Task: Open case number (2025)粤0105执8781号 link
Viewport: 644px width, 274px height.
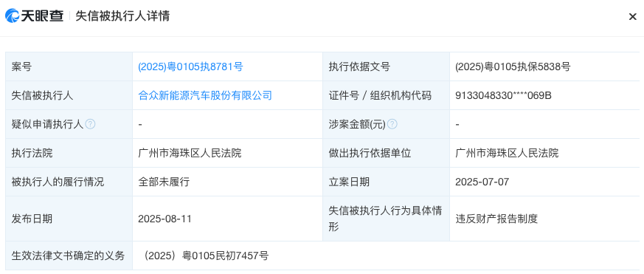Action: click(190, 66)
